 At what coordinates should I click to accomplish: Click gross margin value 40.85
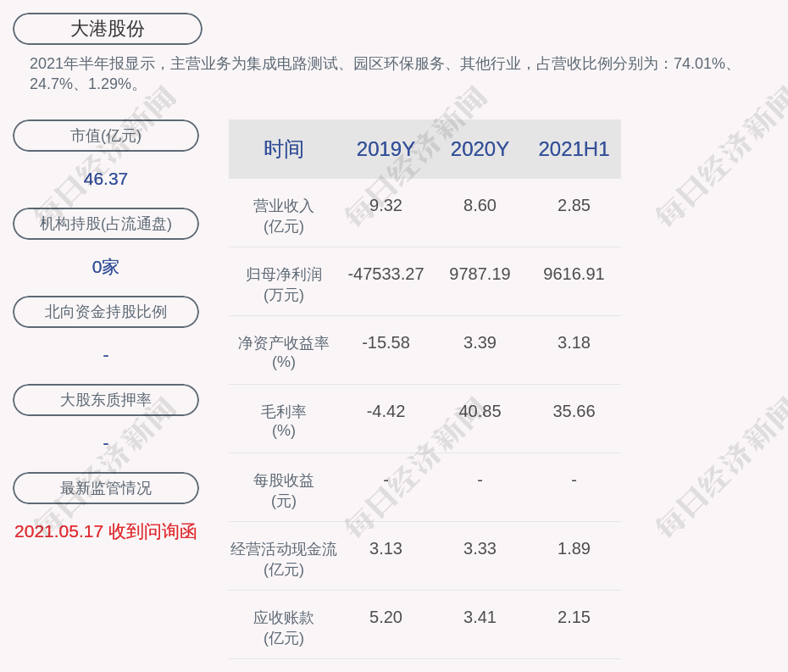click(x=480, y=412)
